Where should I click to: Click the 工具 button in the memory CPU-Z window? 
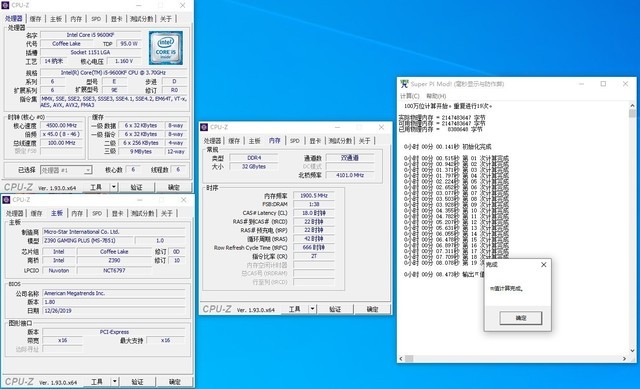(x=295, y=309)
